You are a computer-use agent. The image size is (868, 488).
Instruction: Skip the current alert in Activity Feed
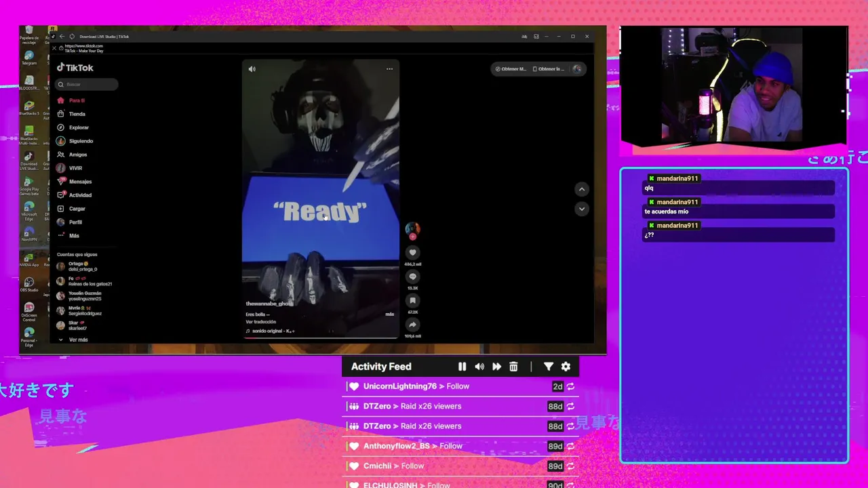[496, 367]
